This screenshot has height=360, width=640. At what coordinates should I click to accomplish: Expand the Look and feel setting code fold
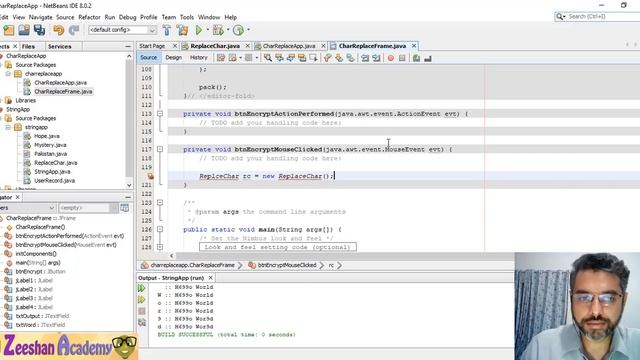coord(160,247)
